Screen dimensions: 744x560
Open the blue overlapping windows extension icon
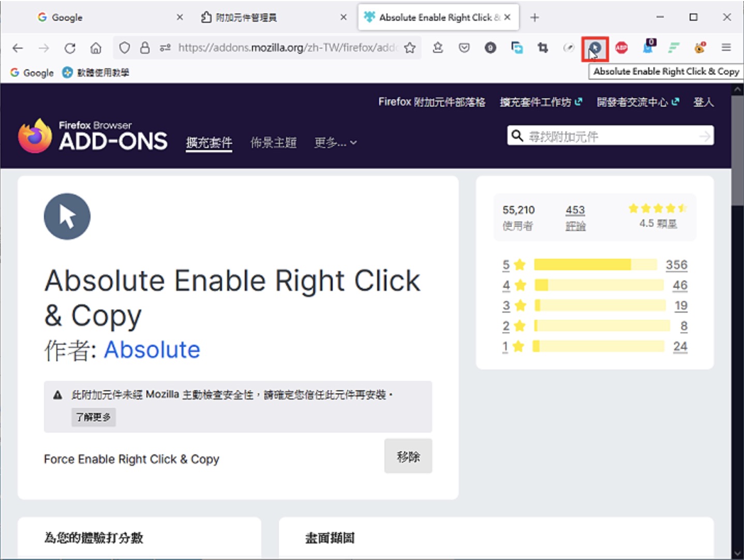pyautogui.click(x=516, y=48)
